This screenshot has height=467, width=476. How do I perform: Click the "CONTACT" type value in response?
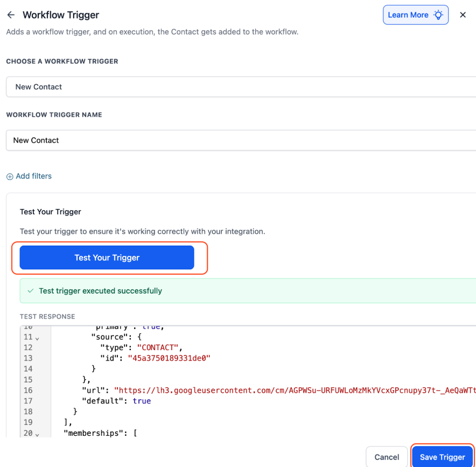160,347
